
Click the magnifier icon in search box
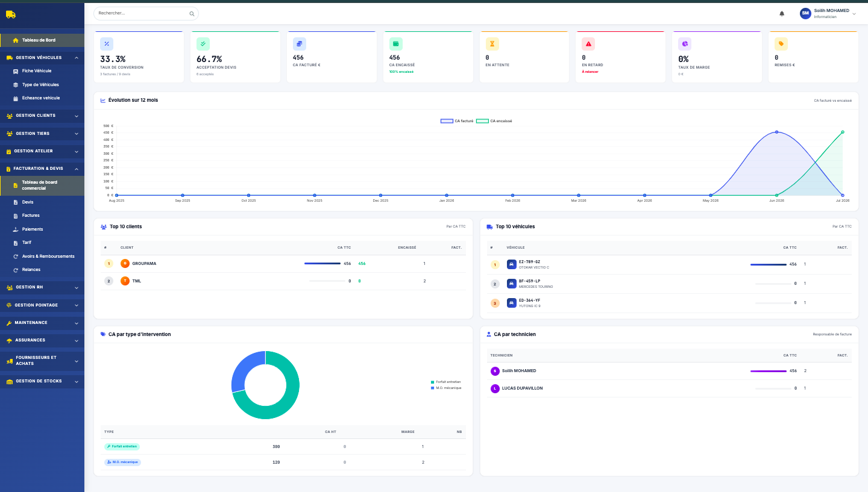click(x=192, y=13)
